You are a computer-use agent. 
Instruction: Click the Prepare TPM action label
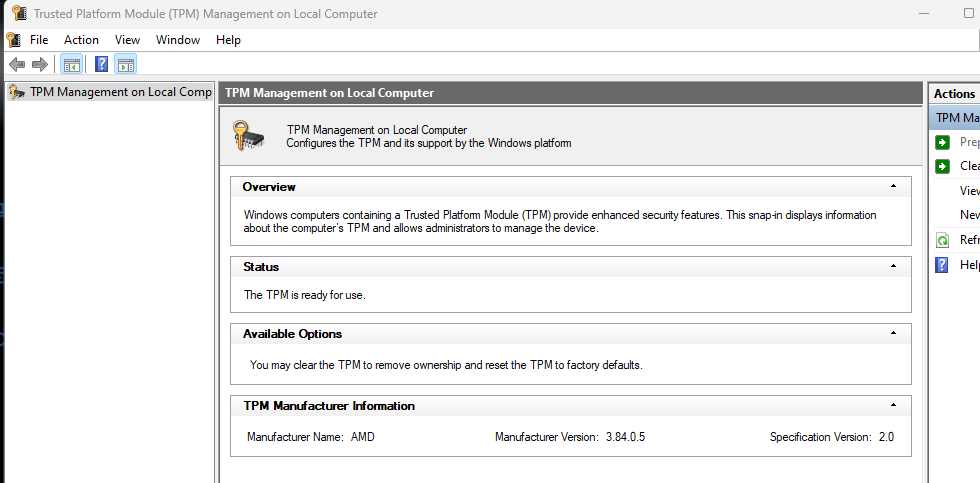tap(969, 142)
